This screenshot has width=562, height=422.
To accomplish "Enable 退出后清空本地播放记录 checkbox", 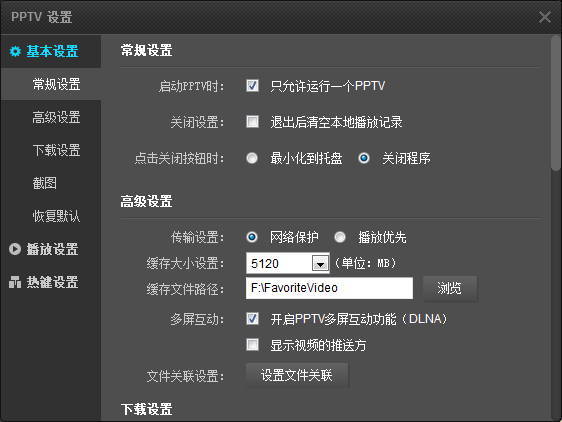I will pyautogui.click(x=252, y=122).
